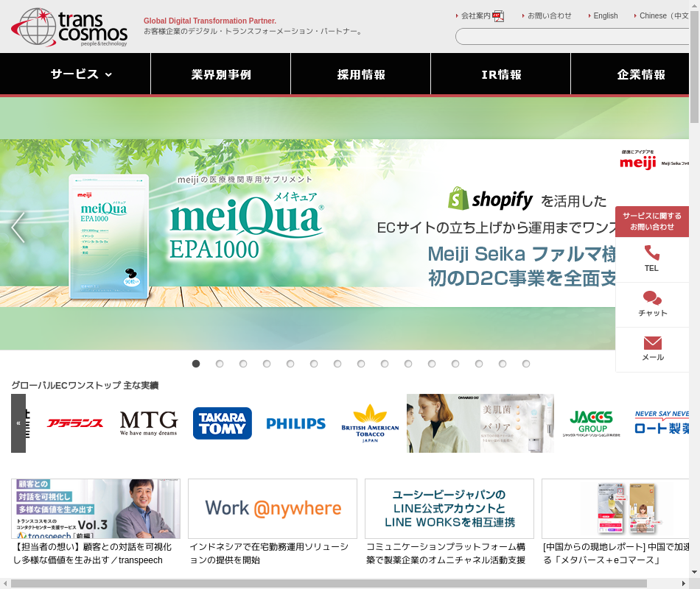Open the 企業情報 menu
The width and height of the screenshot is (700, 589).
coord(630,74)
